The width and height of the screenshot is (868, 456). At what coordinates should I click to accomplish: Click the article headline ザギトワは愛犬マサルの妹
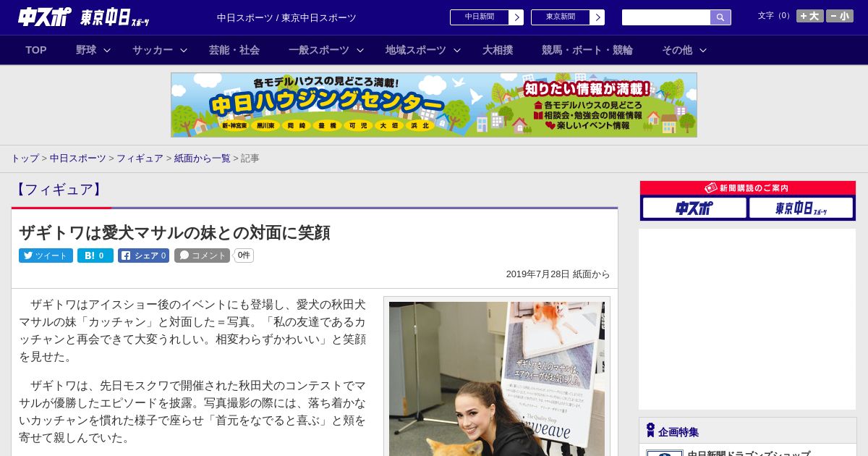coord(174,232)
